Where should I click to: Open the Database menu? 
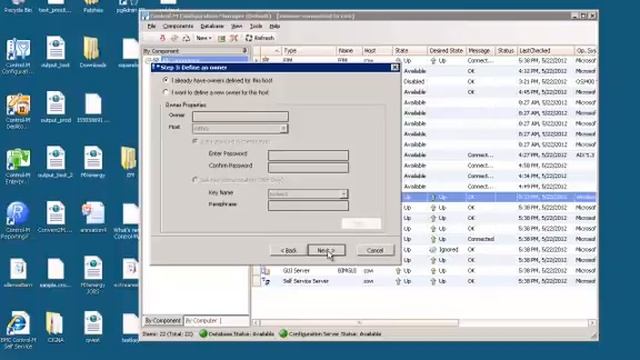point(212,26)
